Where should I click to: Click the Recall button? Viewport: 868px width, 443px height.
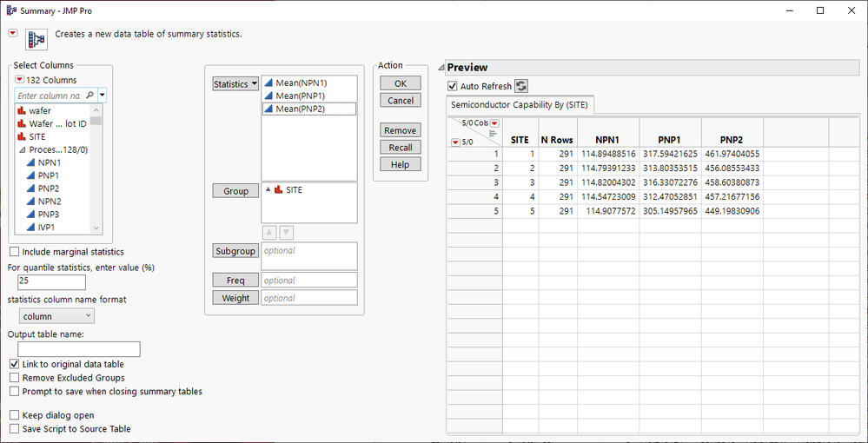pos(401,148)
